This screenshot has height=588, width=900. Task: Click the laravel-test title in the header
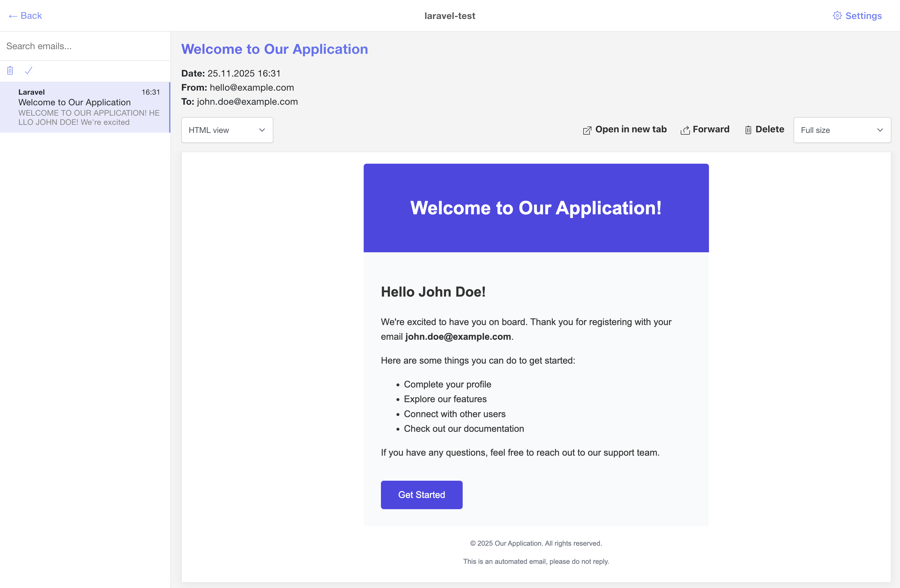450,16
